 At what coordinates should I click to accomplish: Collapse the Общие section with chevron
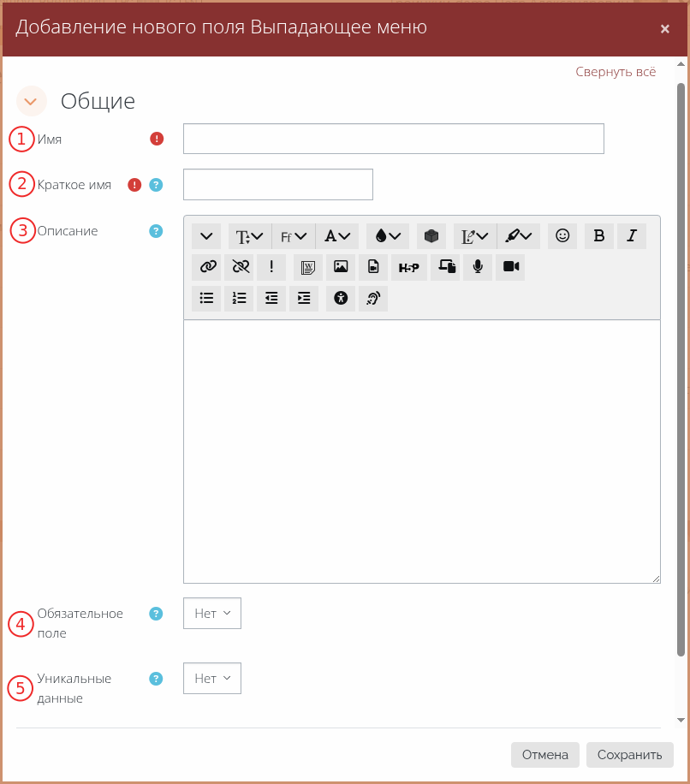(32, 101)
